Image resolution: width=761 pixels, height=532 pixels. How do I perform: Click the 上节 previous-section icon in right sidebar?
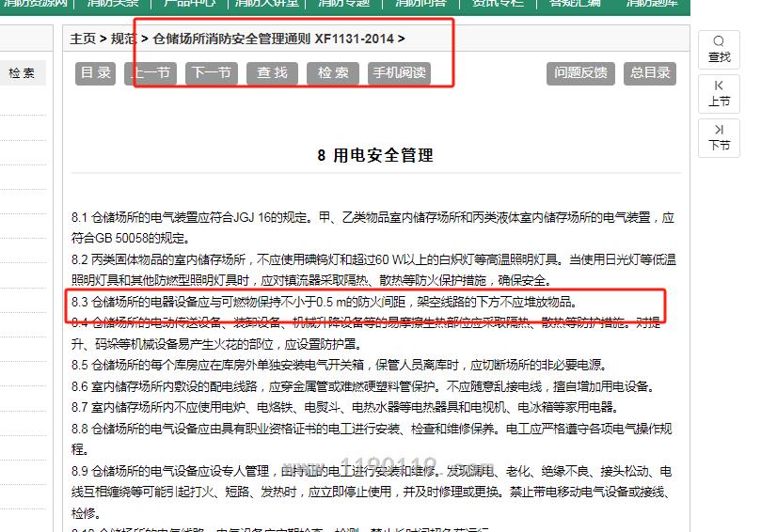[719, 93]
